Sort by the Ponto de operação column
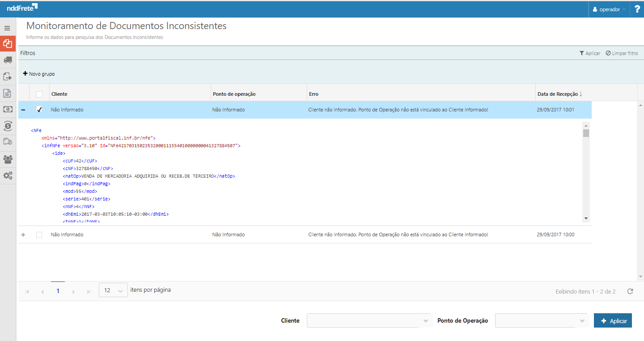The height and width of the screenshot is (341, 644). [234, 94]
